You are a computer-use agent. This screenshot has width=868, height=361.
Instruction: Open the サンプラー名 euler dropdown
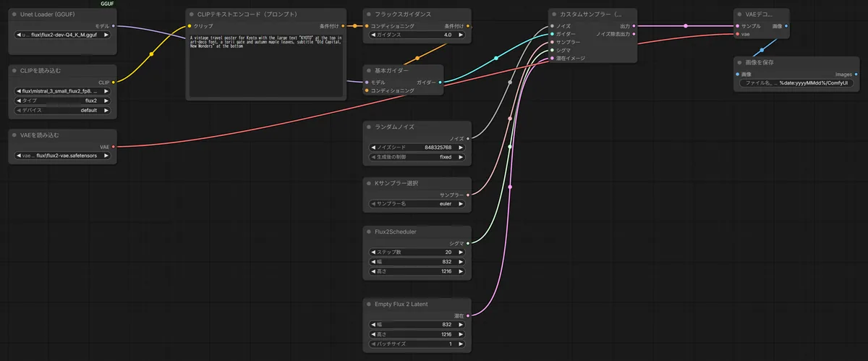417,204
